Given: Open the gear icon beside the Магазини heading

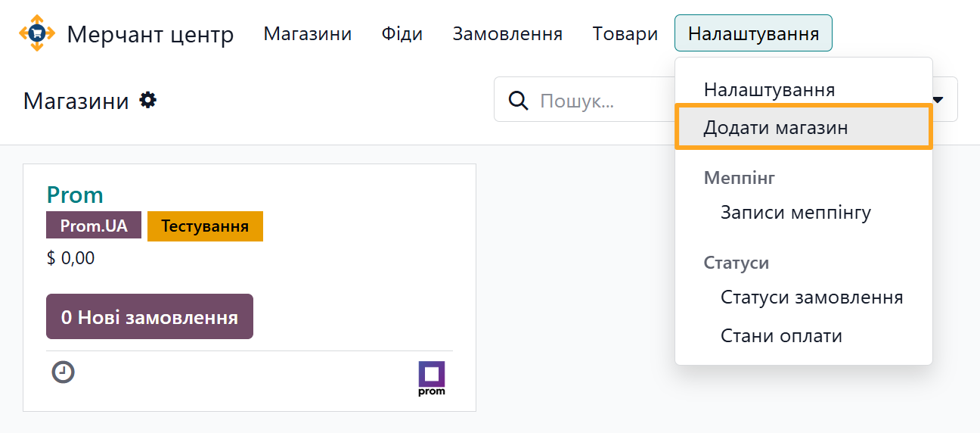Looking at the screenshot, I should (x=148, y=100).
